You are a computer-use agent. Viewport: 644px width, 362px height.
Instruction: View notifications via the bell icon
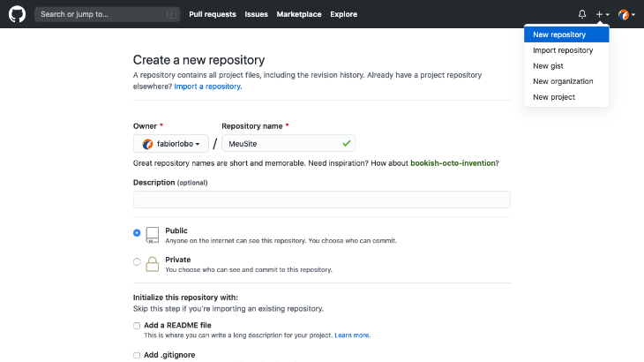582,14
